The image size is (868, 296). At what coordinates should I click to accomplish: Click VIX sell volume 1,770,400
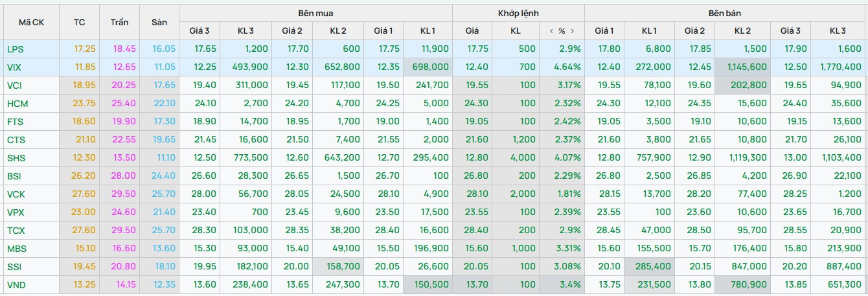click(x=841, y=67)
